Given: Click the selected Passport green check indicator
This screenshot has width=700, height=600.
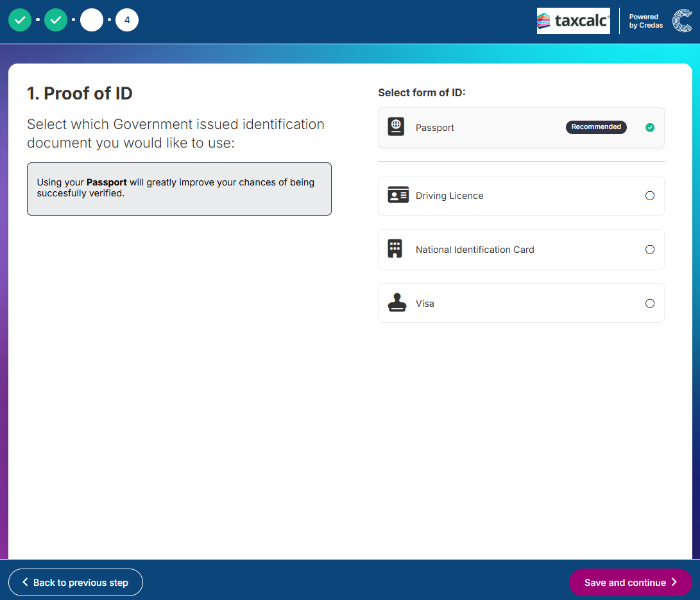Looking at the screenshot, I should [650, 128].
